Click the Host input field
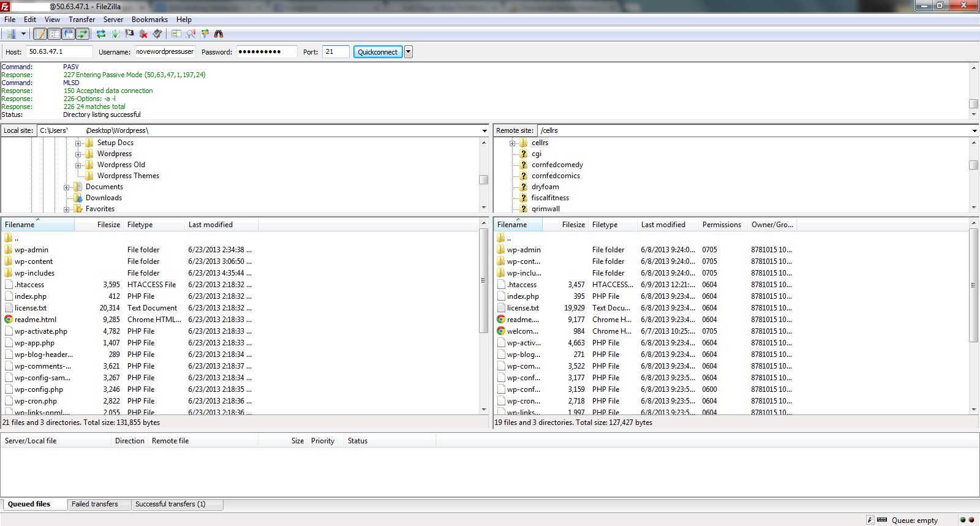 pyautogui.click(x=59, y=52)
